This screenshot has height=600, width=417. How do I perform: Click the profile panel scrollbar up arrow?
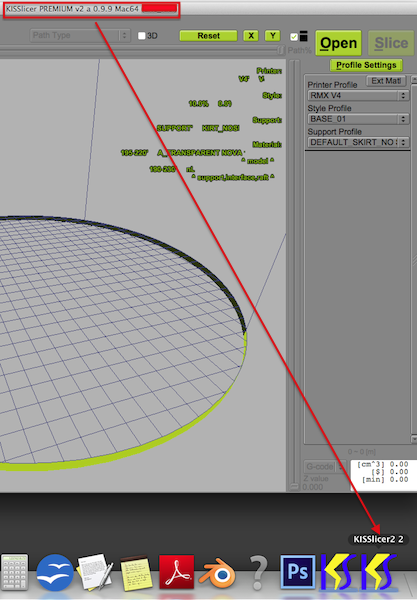click(x=414, y=80)
